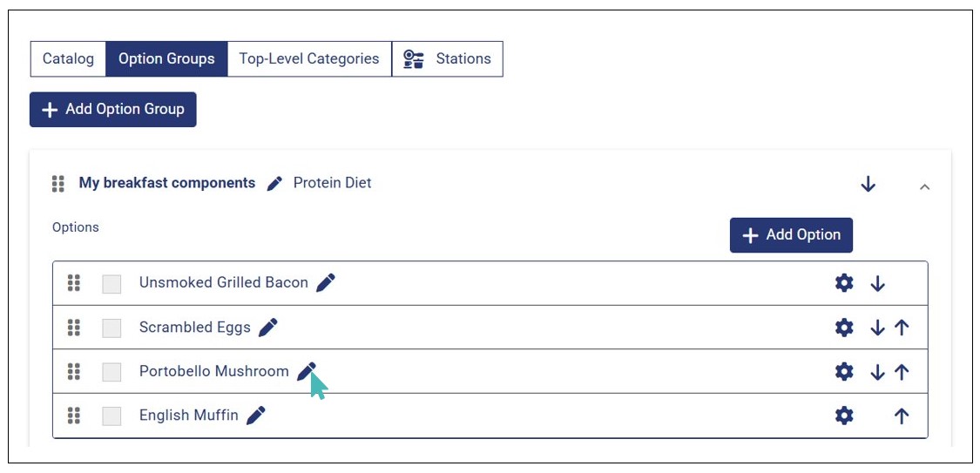Edit the Unsmoked Grilled Bacon option name

coord(326,282)
